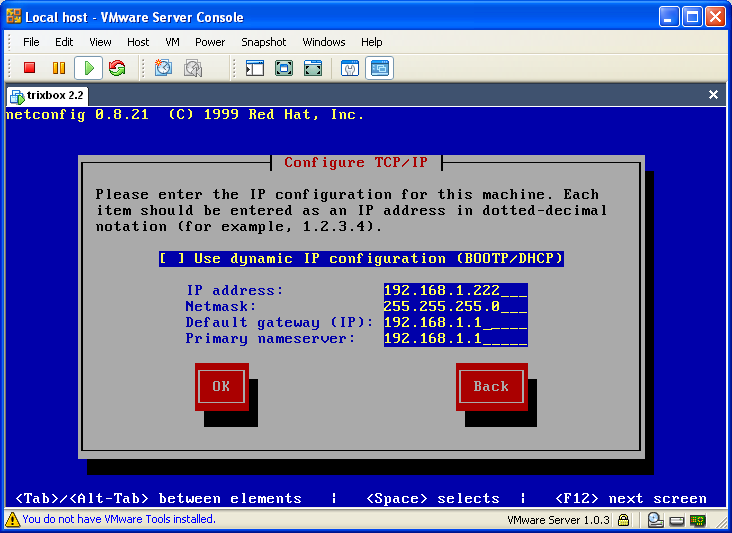The height and width of the screenshot is (533, 732).
Task: Click the Revert to snapshot icon
Action: point(193,68)
